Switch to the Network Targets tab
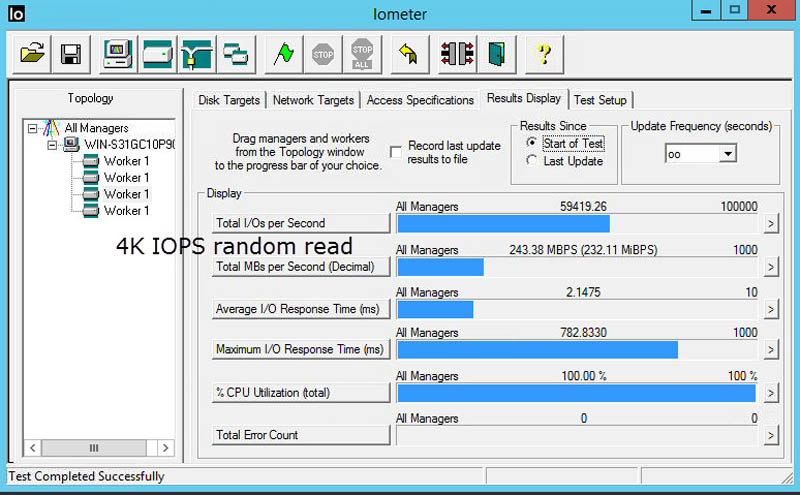The width and height of the screenshot is (800, 495). coord(313,100)
